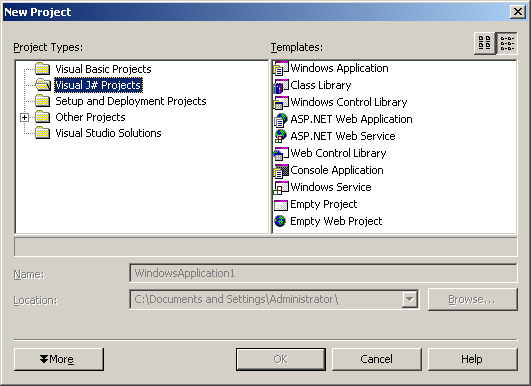
Task: Expand the Other Projects tree node
Action: tap(24, 117)
